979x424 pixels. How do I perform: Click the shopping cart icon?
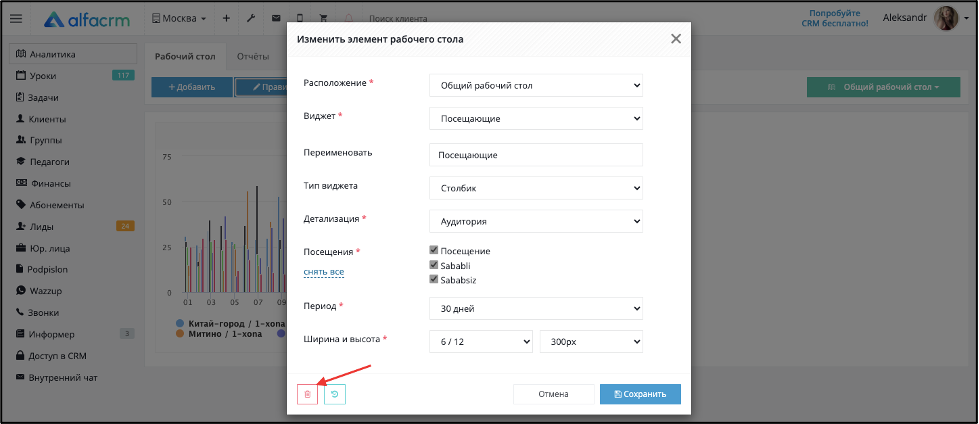323,19
